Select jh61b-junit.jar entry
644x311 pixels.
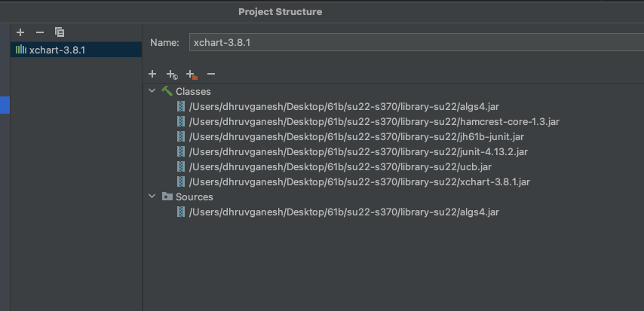pyautogui.click(x=356, y=136)
